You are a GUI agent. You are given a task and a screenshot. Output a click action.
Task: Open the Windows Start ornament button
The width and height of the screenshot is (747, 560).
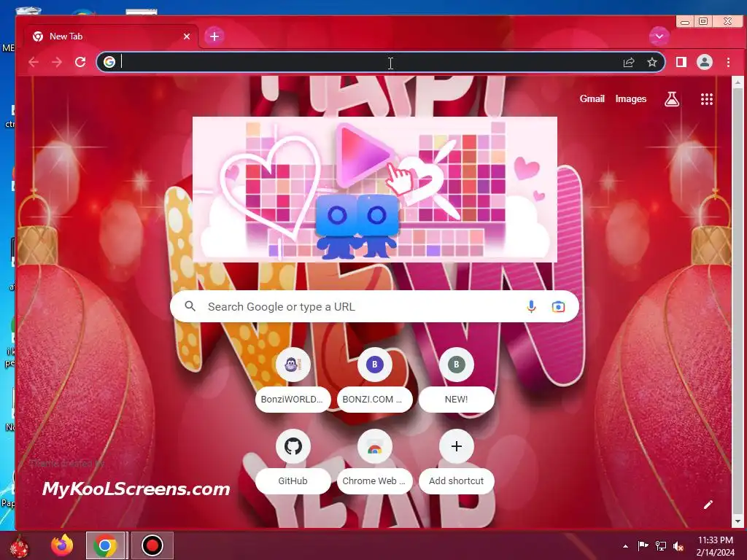[x=20, y=545]
